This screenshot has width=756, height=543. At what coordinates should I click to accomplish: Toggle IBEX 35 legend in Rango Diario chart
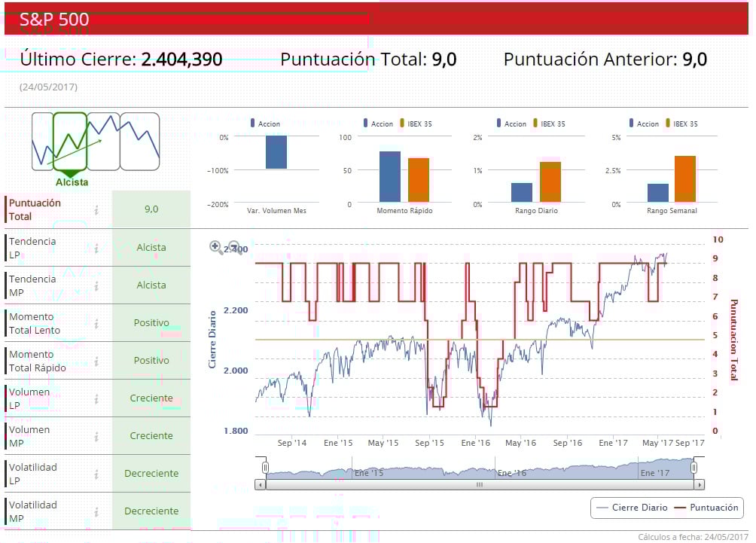tap(549, 124)
